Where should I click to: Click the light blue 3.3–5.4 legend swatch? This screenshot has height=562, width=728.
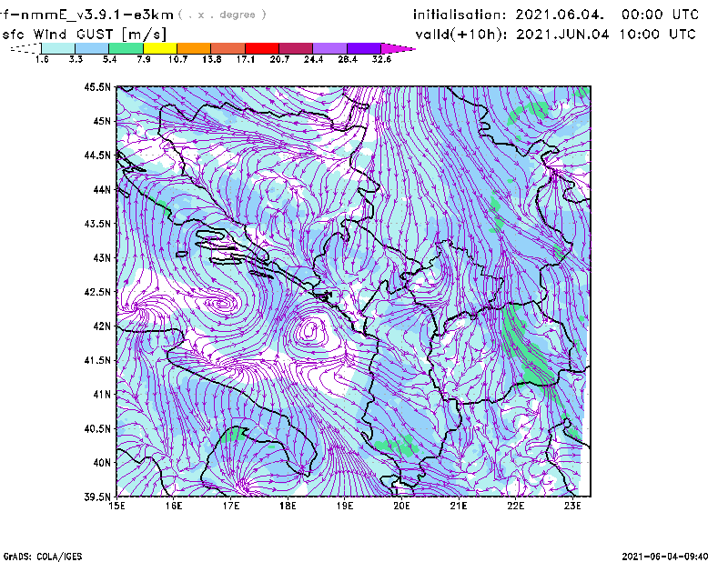click(x=92, y=48)
